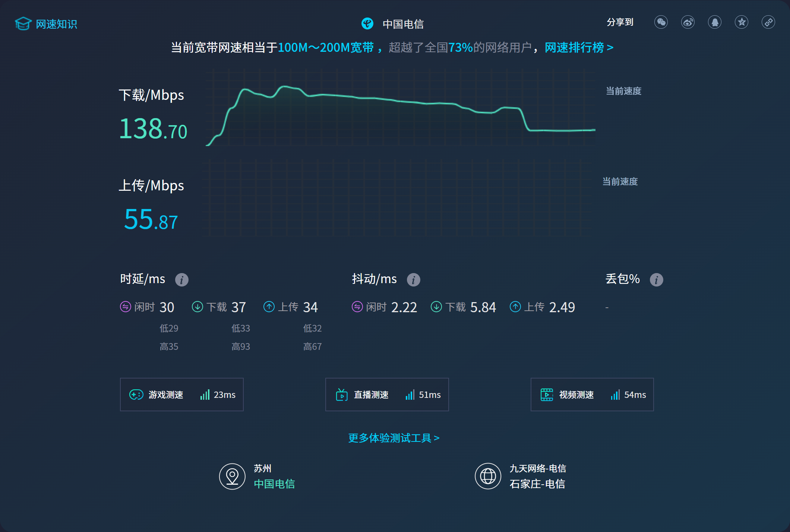Click the 138.70 download speed value
790x532 pixels.
click(153, 129)
